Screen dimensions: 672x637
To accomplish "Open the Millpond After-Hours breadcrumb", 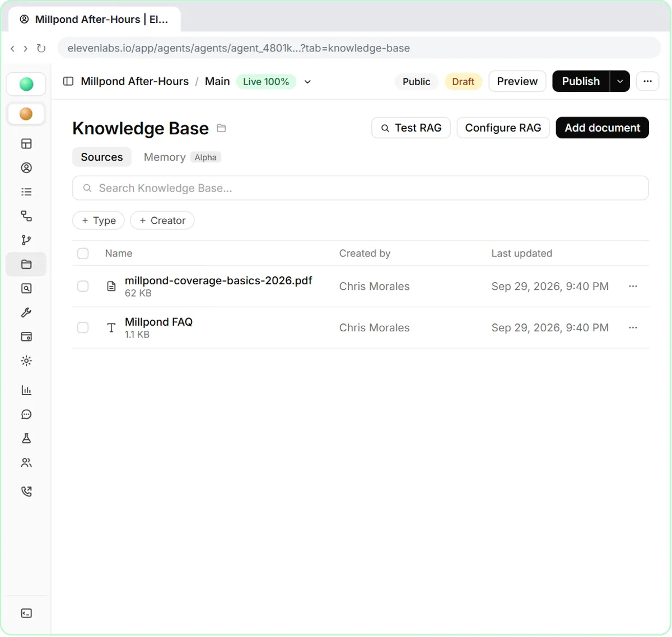I will (x=135, y=81).
